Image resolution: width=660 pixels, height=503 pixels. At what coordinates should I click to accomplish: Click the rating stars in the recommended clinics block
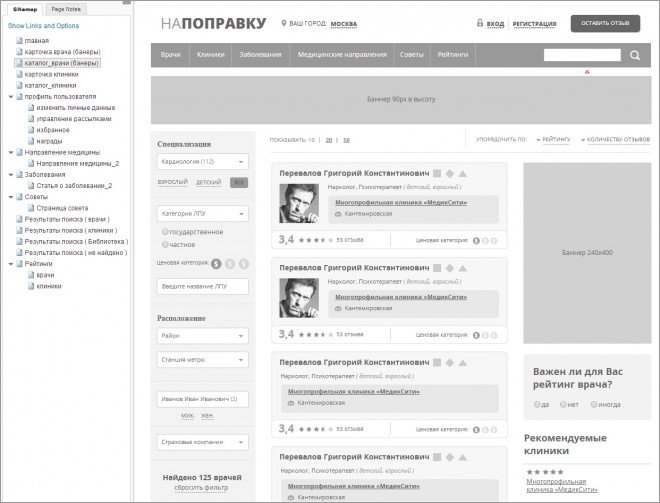click(x=545, y=472)
